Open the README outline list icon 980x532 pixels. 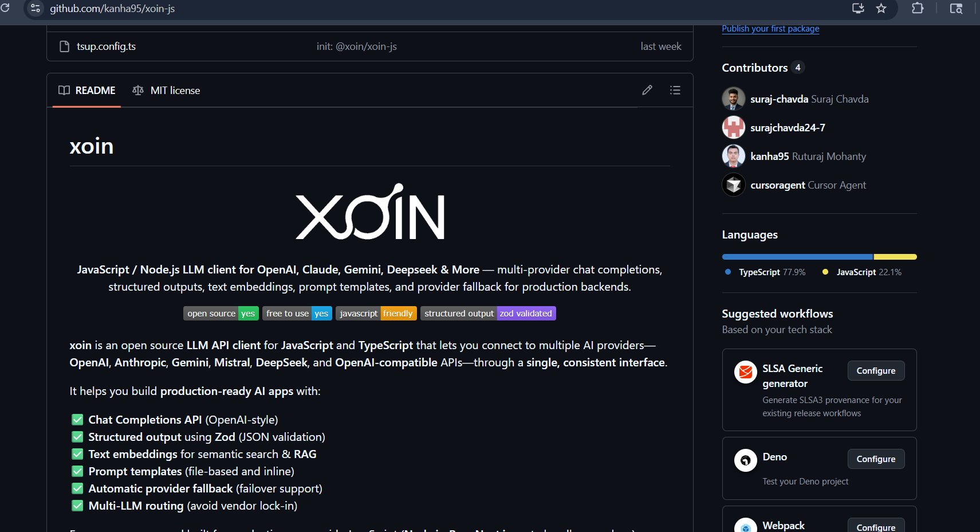click(675, 90)
